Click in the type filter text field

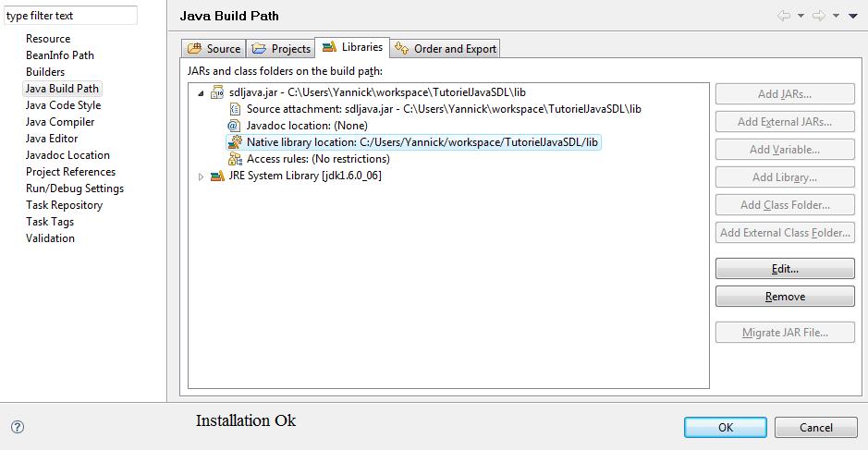(70, 16)
